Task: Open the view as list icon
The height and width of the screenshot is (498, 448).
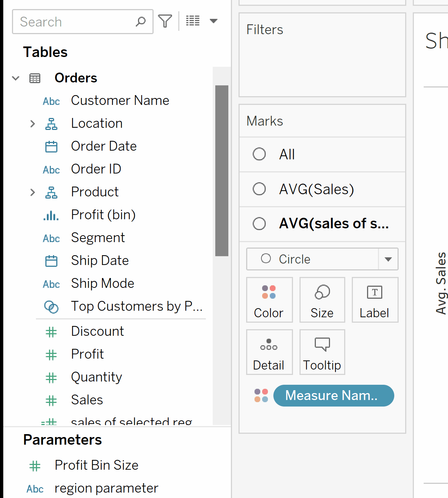Action: pos(193,21)
